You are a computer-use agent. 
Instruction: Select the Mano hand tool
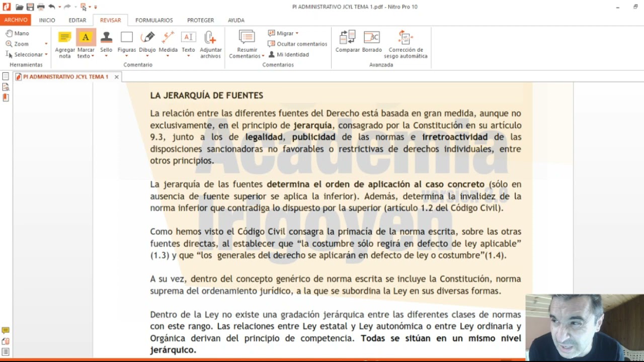[x=18, y=33]
